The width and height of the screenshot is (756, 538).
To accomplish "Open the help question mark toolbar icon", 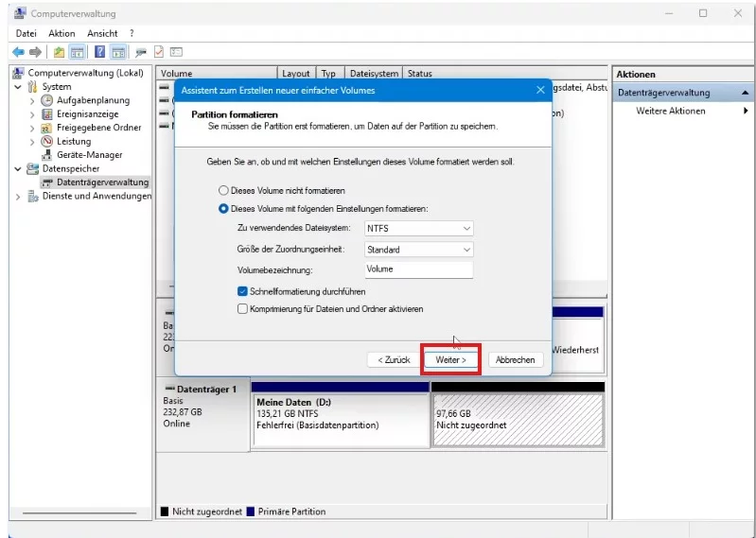I will tap(99, 52).
